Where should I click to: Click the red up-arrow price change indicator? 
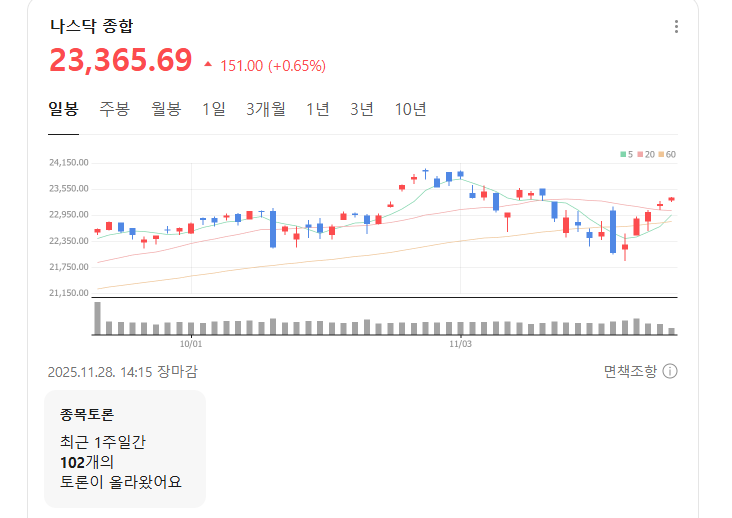(x=208, y=65)
